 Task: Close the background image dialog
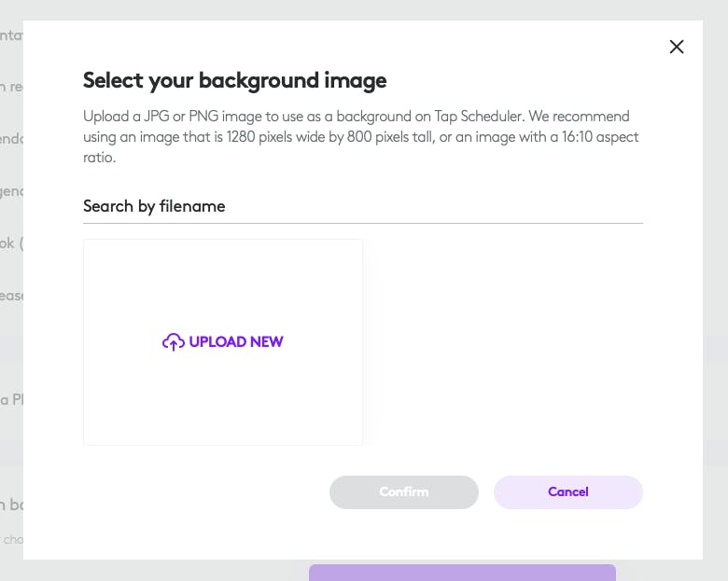pyautogui.click(x=677, y=47)
